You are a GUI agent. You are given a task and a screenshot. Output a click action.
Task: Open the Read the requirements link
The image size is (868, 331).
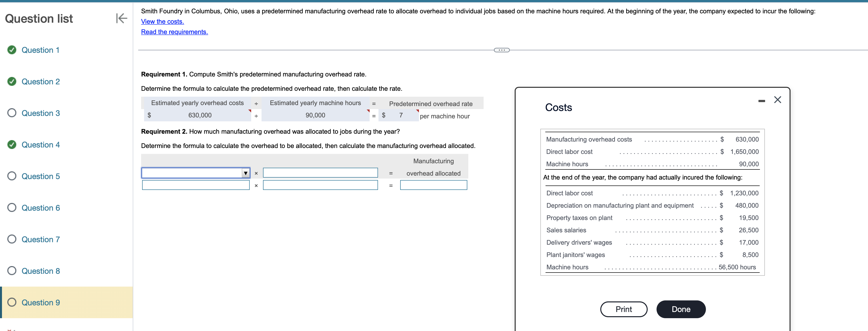(x=174, y=32)
